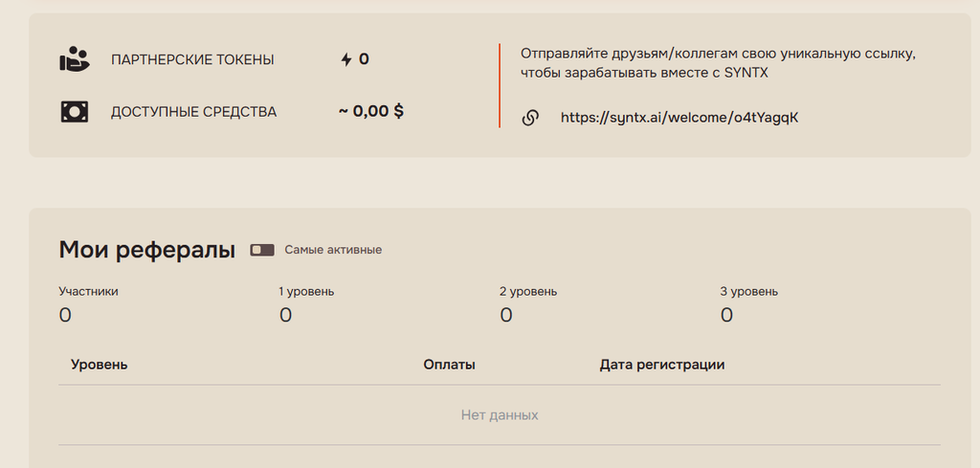Click the Партнерские токены label
980x468 pixels.
192,60
